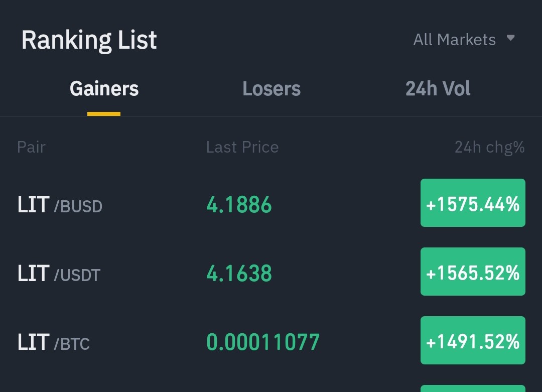The width and height of the screenshot is (542, 392).
Task: Sort by the Last Price column header
Action: click(242, 147)
